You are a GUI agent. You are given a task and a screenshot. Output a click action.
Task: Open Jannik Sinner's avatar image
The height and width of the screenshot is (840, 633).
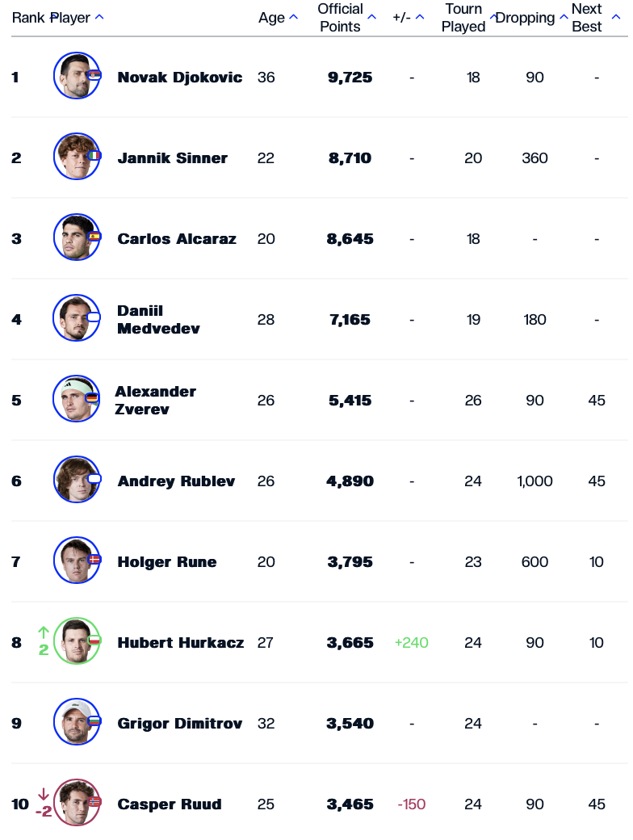click(x=75, y=157)
